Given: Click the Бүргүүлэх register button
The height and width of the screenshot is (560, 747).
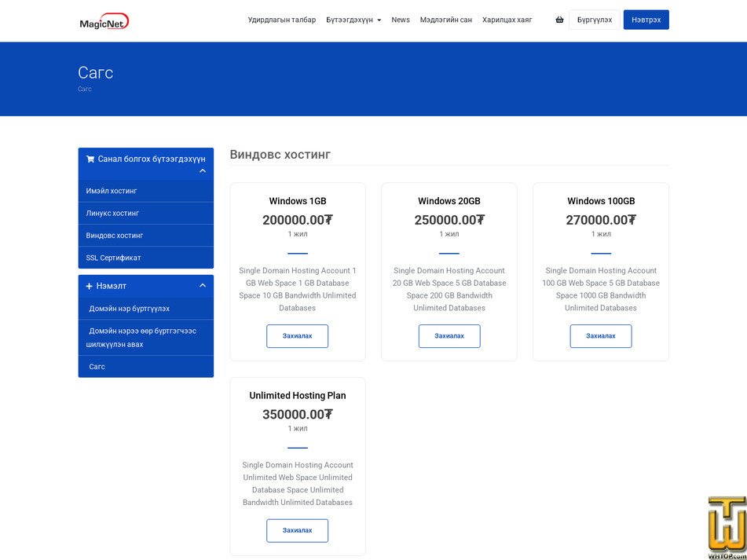Looking at the screenshot, I should click(x=595, y=20).
